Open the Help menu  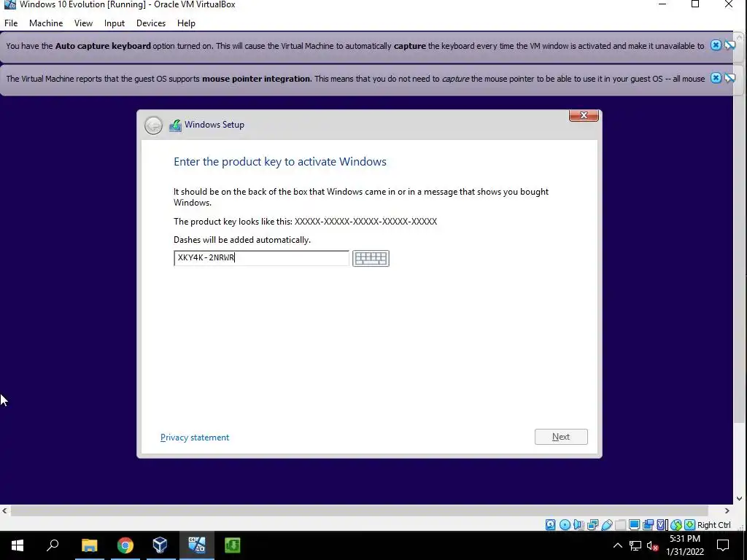coord(186,23)
